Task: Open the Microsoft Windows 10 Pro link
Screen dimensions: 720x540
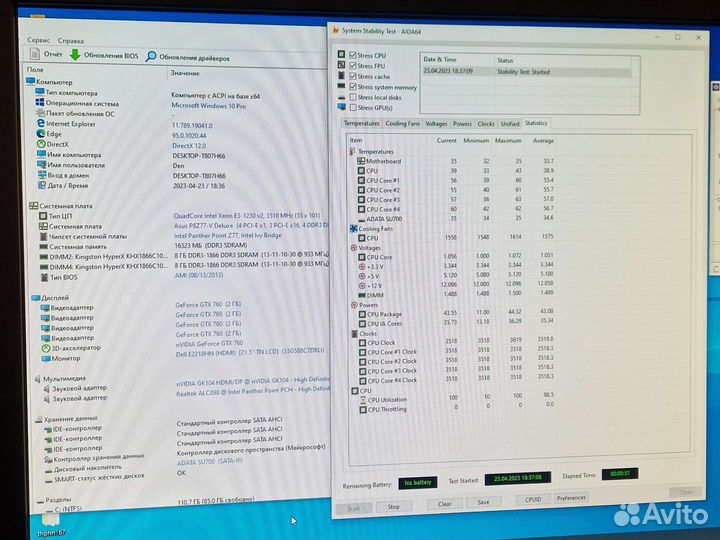Action: tap(208, 106)
